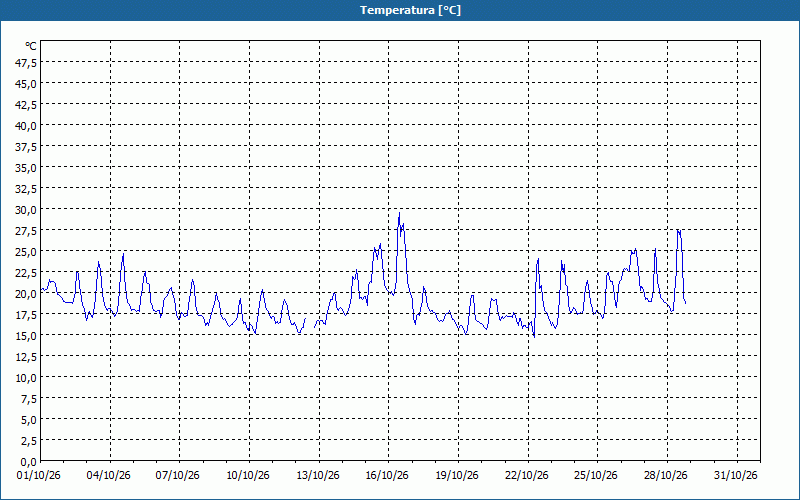Click the highest temperature peak near 30°C
This screenshot has height=500, width=800.
pyautogui.click(x=399, y=213)
